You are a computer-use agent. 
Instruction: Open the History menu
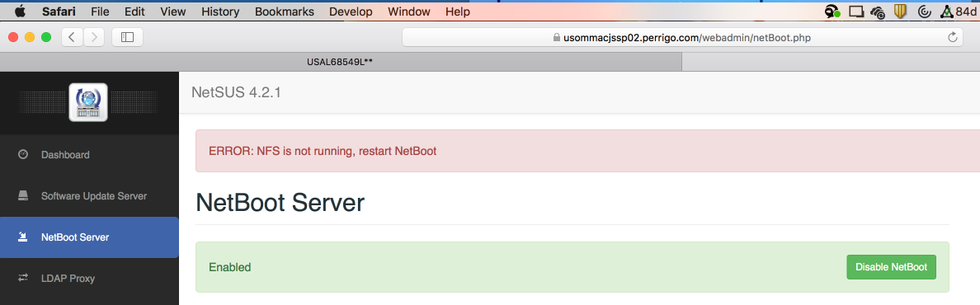tap(220, 12)
